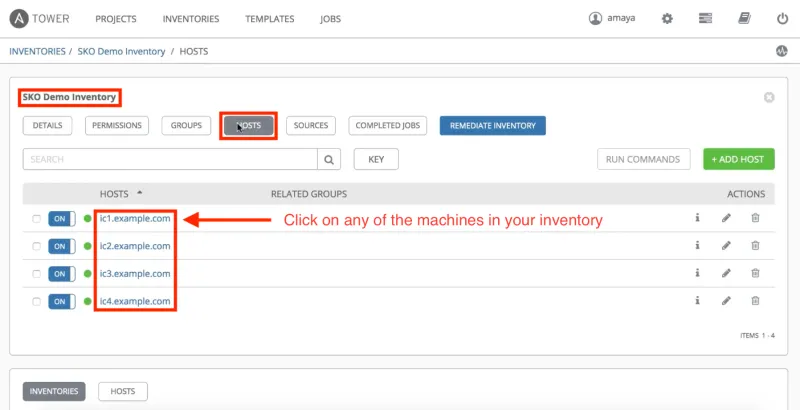The image size is (800, 410).
Task: Select the HOSTS tab in SKO Demo Inventory
Action: tap(248, 125)
